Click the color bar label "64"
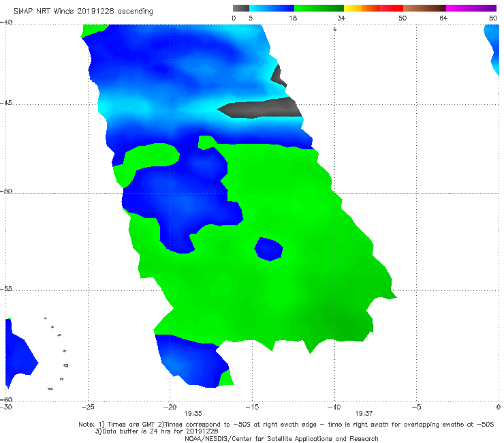 [443, 18]
